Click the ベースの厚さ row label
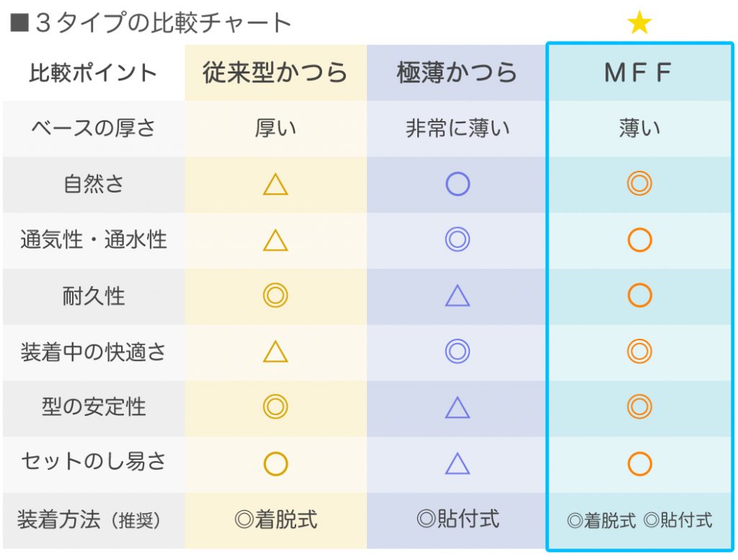The image size is (738, 560). [93, 129]
